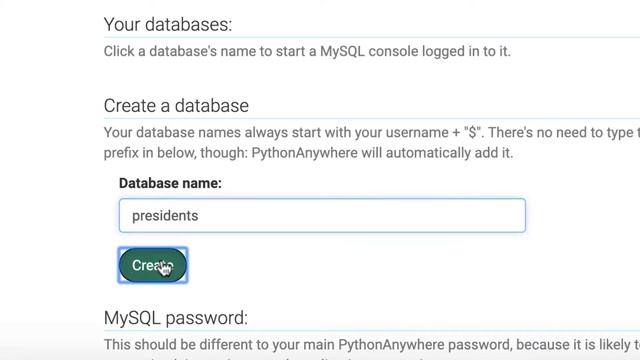Click the "presidents" text inside the field
The width and height of the screenshot is (640, 360).
point(165,216)
